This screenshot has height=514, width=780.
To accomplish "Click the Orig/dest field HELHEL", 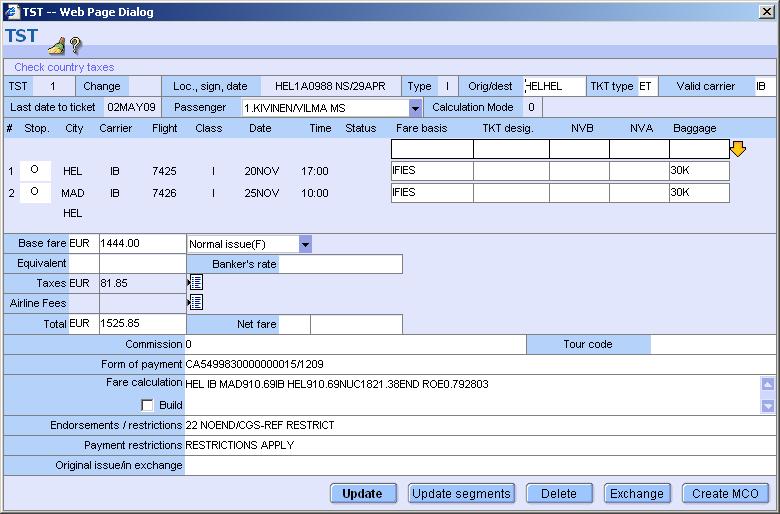I will coord(555,86).
